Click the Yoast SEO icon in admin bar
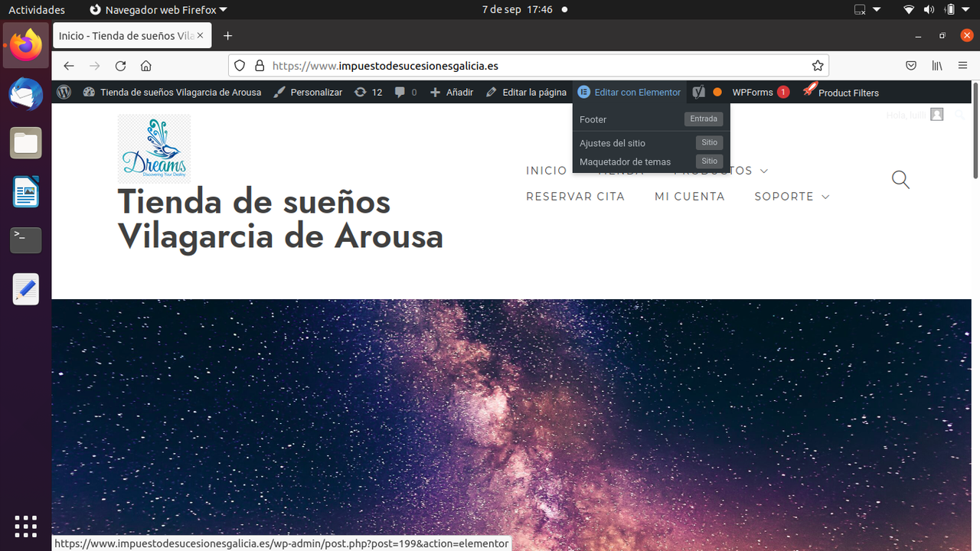Image resolution: width=980 pixels, height=551 pixels. coord(698,92)
